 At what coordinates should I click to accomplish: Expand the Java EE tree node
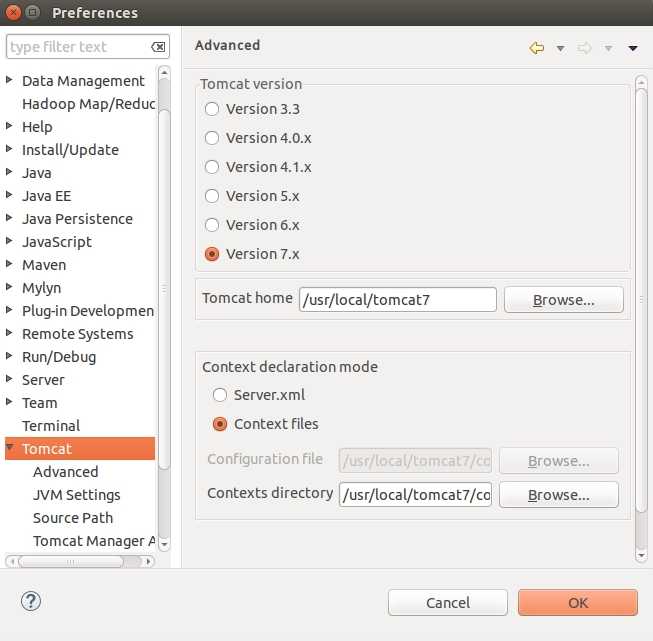(9, 195)
